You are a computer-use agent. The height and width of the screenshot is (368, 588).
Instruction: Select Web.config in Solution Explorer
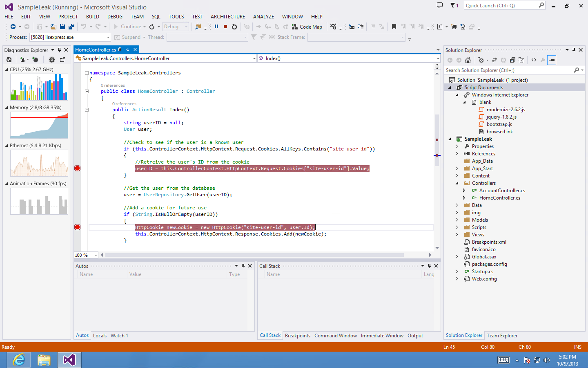click(484, 279)
